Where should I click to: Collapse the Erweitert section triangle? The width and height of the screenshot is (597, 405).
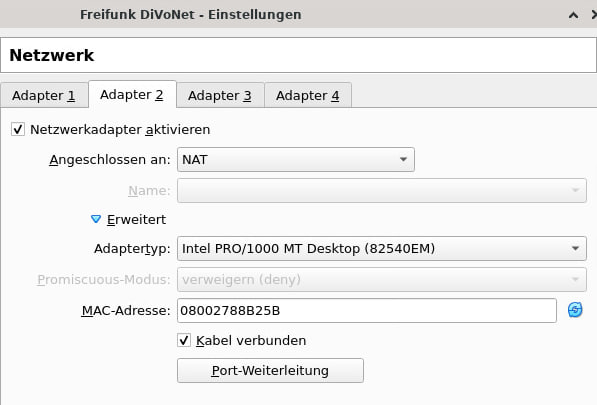(96, 219)
